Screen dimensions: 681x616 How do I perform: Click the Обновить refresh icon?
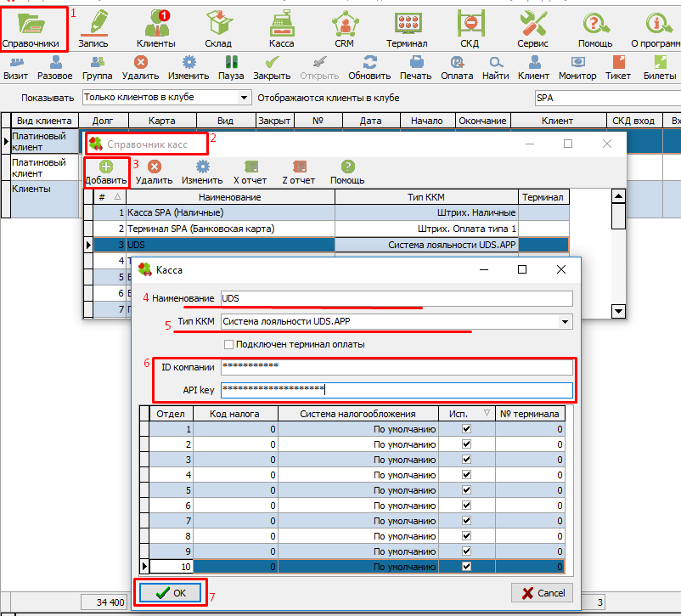(x=369, y=68)
